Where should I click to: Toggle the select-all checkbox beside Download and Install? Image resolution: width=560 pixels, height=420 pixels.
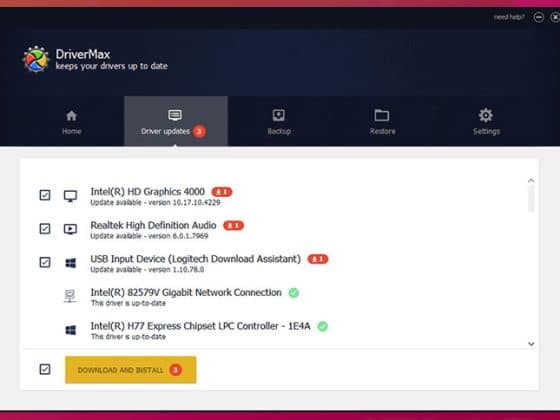coord(45,369)
